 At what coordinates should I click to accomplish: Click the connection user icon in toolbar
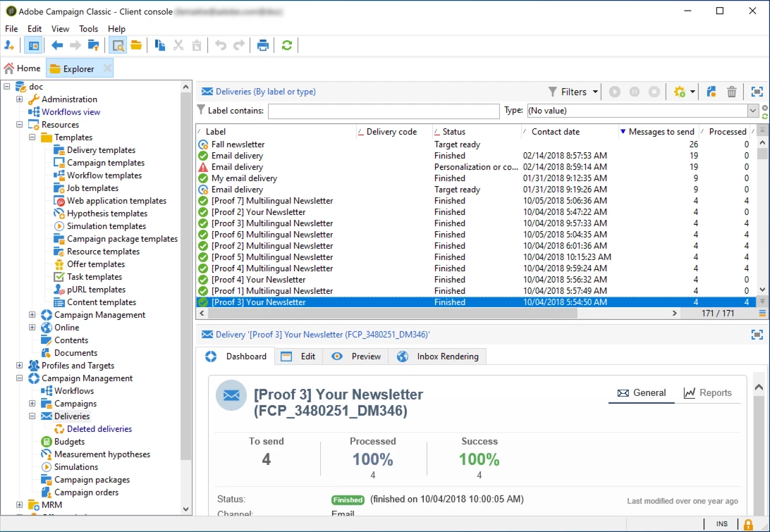(x=9, y=46)
